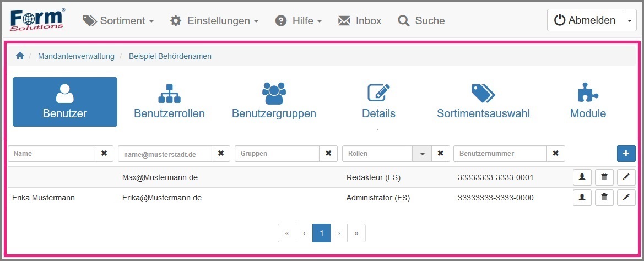Open the Sortiment menu

pos(118,20)
